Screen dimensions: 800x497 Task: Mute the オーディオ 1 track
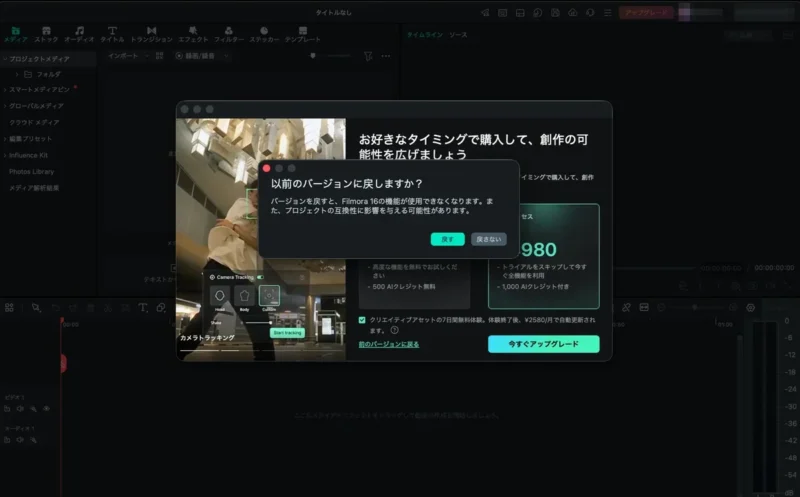coord(20,440)
